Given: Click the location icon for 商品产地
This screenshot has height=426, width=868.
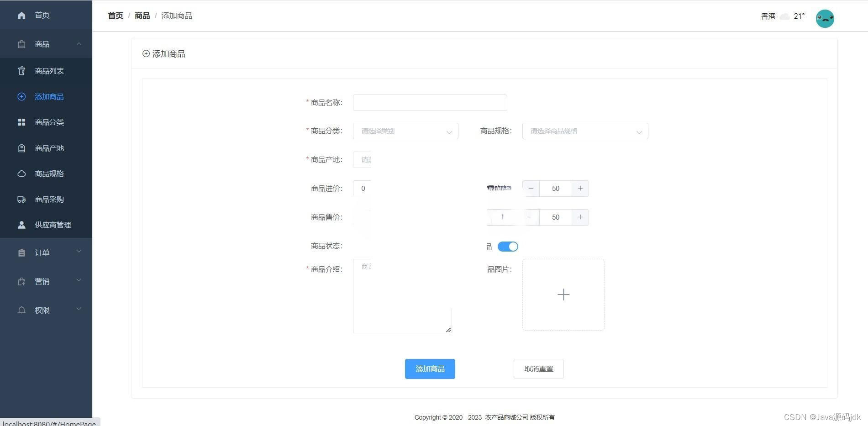Looking at the screenshot, I should pyautogui.click(x=21, y=148).
